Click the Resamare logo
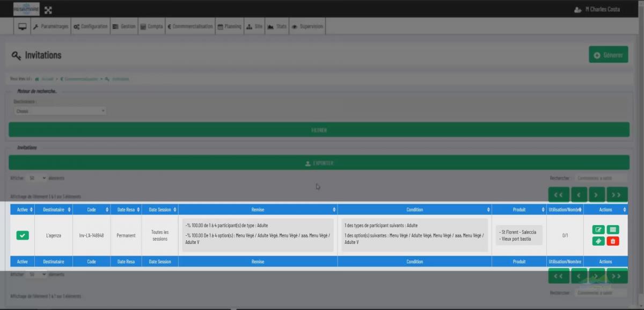Image resolution: width=644 pixels, height=310 pixels. (x=26, y=9)
